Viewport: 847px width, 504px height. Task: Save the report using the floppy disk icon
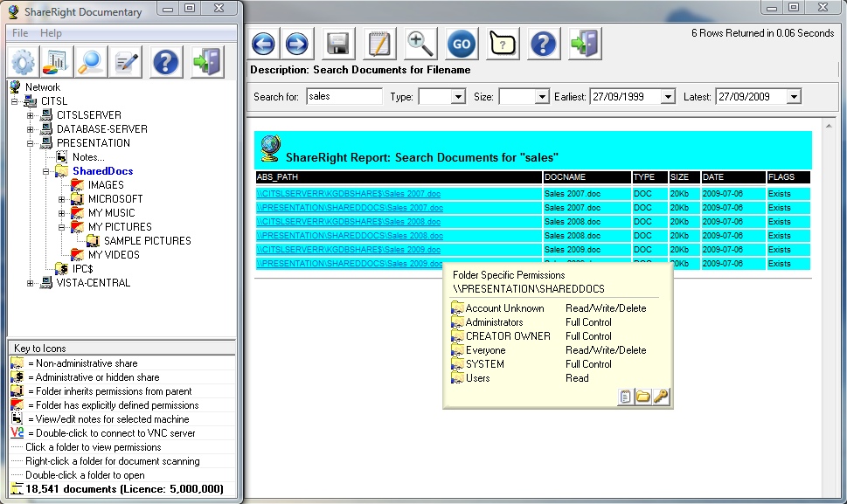pyautogui.click(x=337, y=44)
